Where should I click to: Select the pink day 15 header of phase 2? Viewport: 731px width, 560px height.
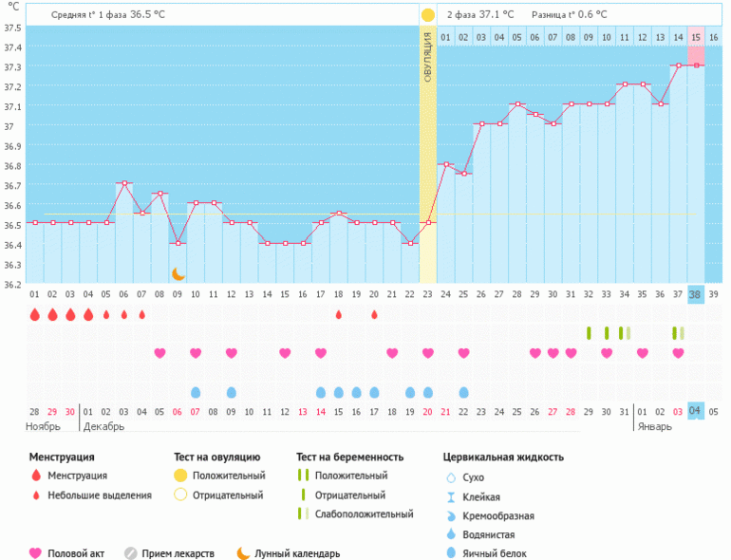point(696,36)
